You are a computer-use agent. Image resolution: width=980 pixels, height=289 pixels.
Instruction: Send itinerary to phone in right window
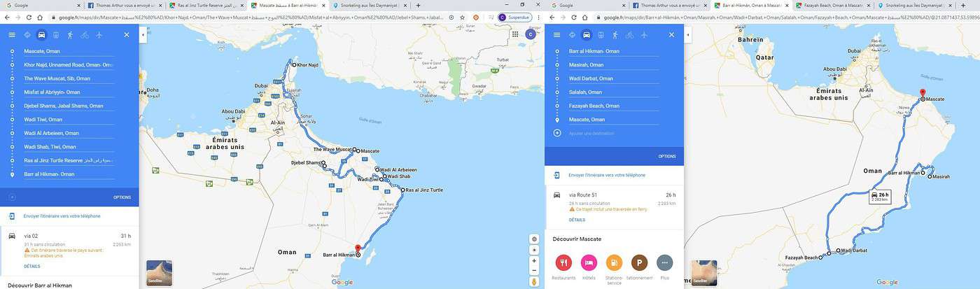[607, 175]
